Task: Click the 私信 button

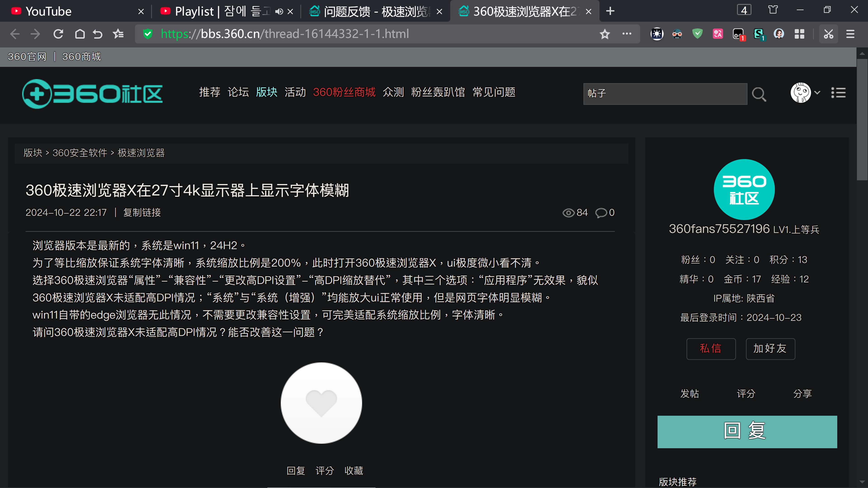Action: (711, 349)
